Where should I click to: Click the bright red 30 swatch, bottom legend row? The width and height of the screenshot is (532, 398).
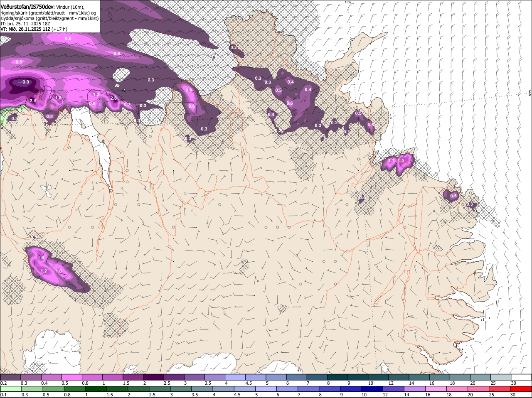[521, 389]
